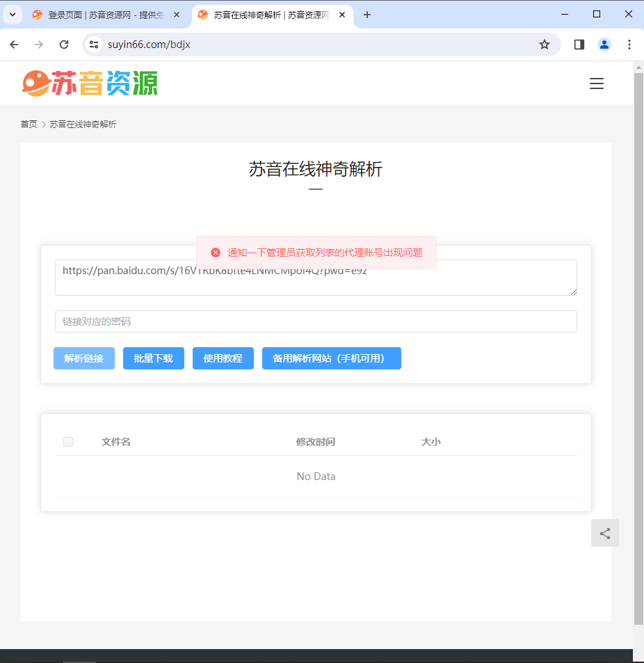Click the 批量下载 button
The width and height of the screenshot is (644, 663).
[154, 358]
